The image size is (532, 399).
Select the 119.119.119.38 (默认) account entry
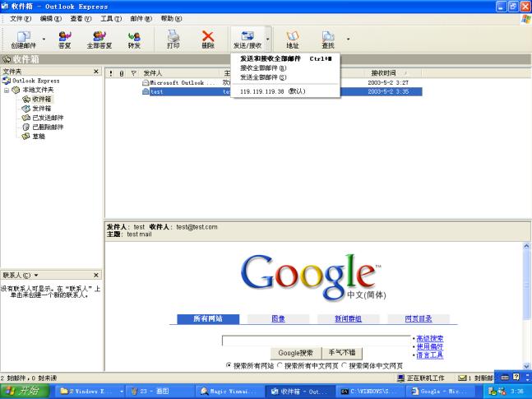pyautogui.click(x=285, y=91)
